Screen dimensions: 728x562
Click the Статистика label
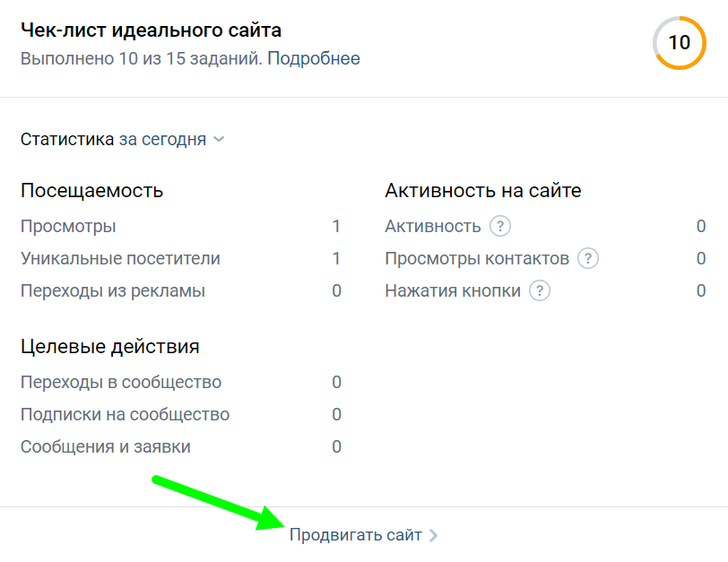[x=67, y=139]
